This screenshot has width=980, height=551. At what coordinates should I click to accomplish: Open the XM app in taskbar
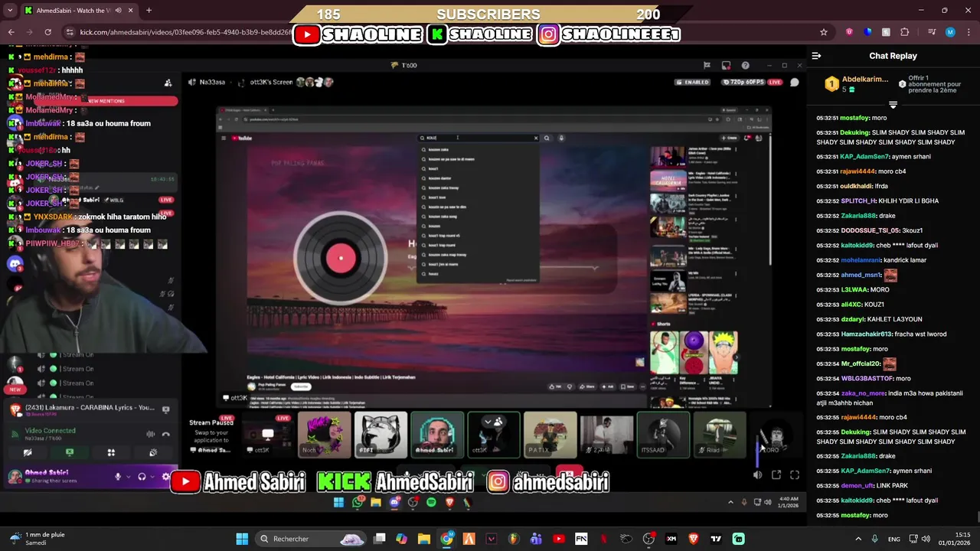click(x=671, y=539)
